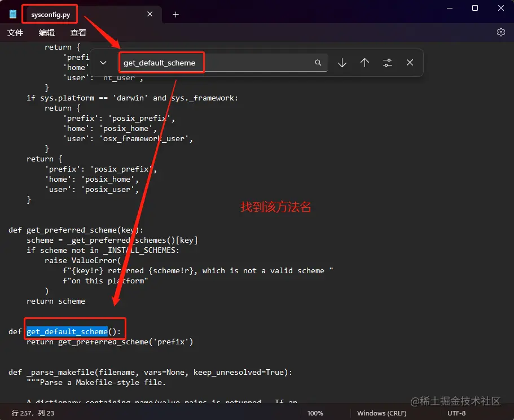Click the _parse_makefile definition line
514x420 pixels.
(x=150, y=373)
